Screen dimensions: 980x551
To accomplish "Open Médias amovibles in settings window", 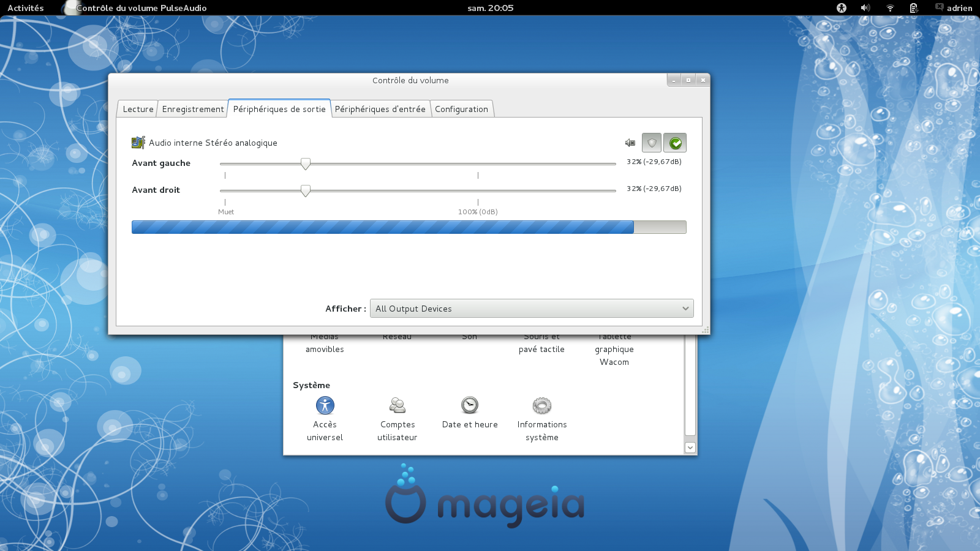I will (x=325, y=343).
